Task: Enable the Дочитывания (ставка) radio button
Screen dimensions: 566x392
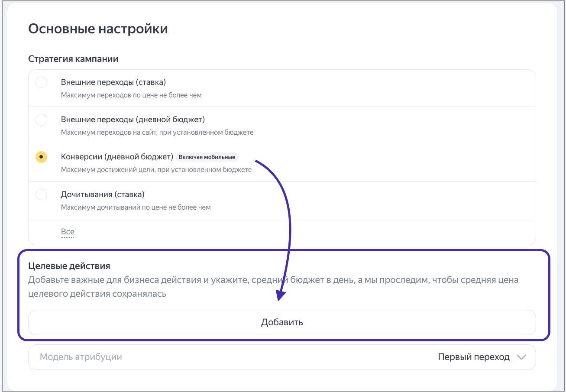Action: tap(41, 194)
